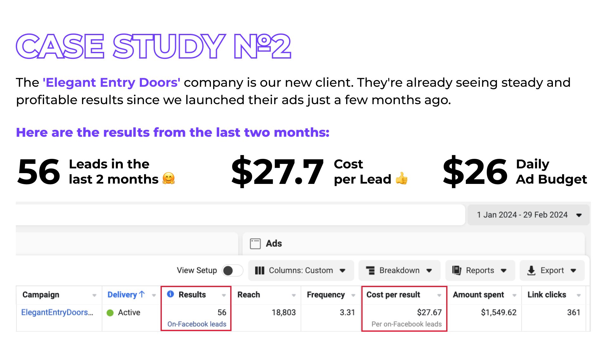Click the Export download icon

click(x=531, y=271)
